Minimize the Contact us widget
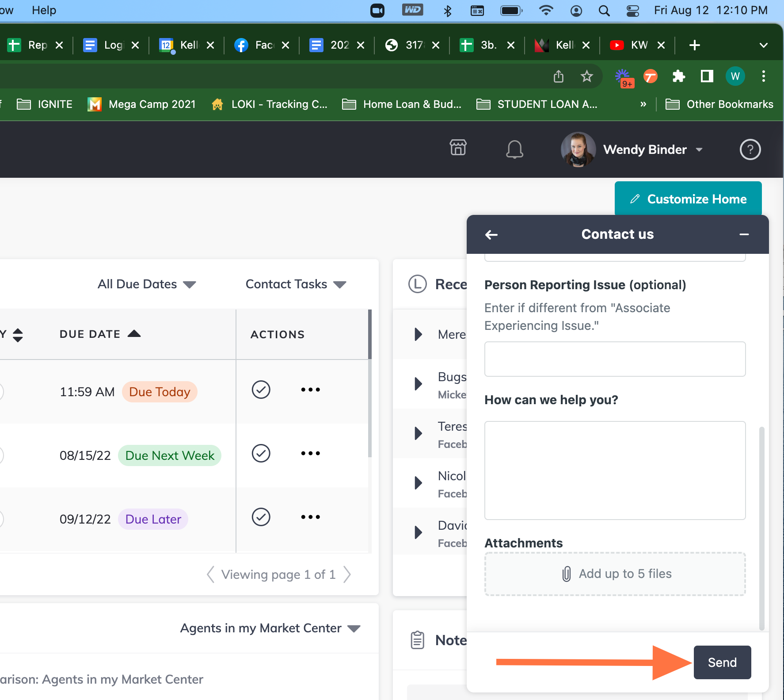Viewport: 784px width, 700px height. (x=744, y=234)
